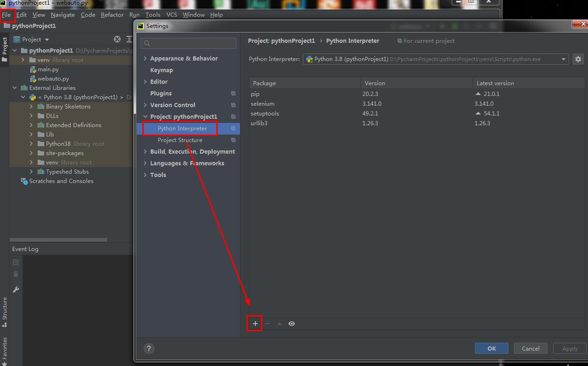Click copy icon next to Python Interpreter
The height and width of the screenshot is (366, 588).
coord(233,128)
